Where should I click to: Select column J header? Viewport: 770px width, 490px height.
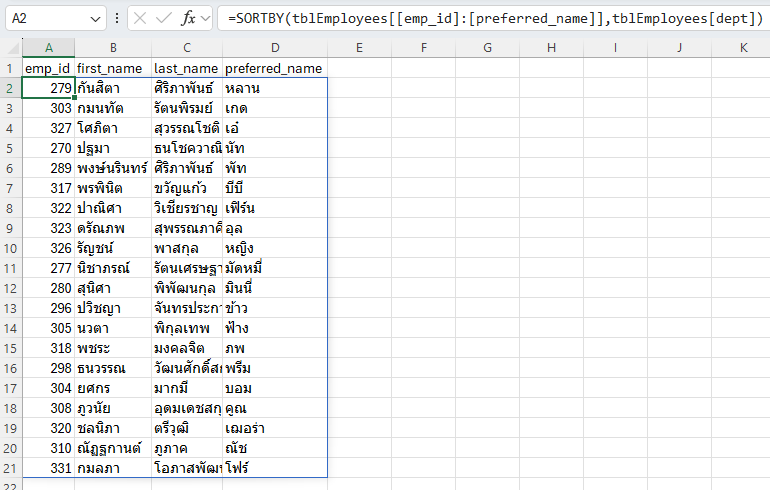pos(680,48)
